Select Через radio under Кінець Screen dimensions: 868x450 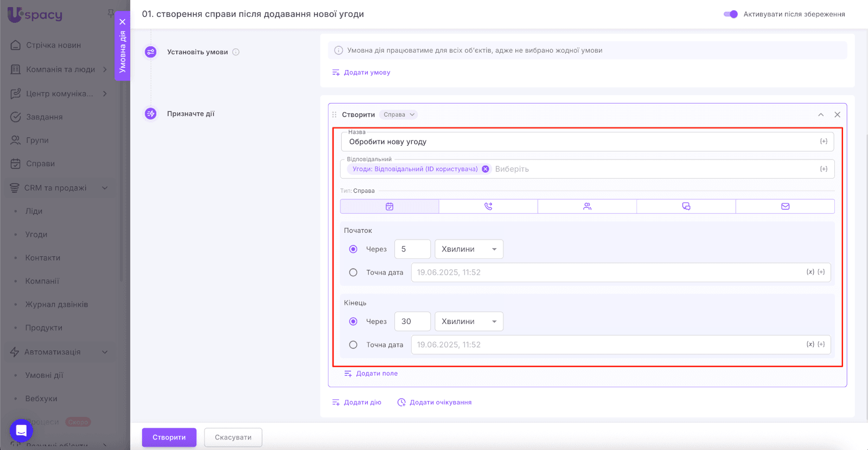click(x=353, y=321)
